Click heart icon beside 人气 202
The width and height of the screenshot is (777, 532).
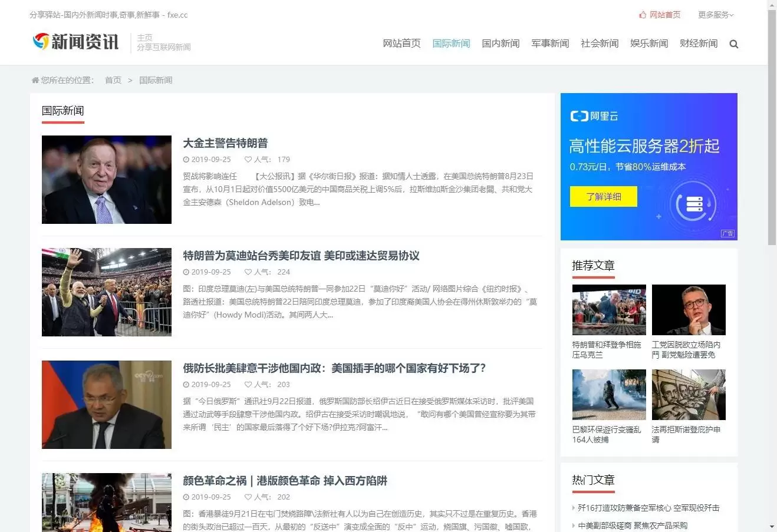pyautogui.click(x=248, y=497)
